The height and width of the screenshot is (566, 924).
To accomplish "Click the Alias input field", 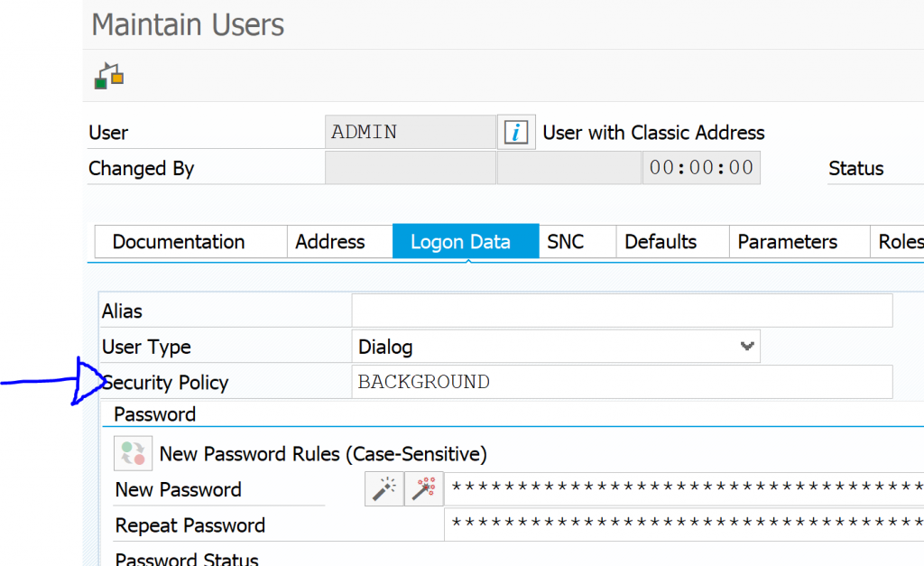I will tap(621, 310).
